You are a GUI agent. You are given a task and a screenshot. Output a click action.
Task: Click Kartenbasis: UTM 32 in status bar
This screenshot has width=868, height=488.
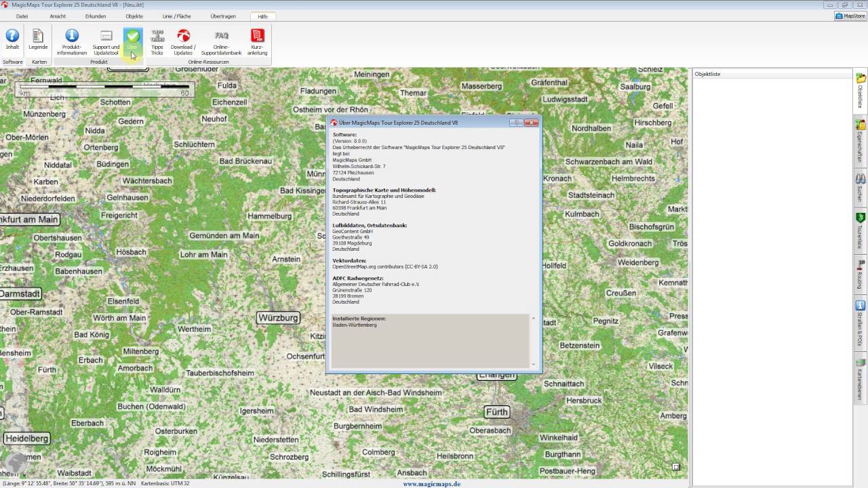click(165, 484)
